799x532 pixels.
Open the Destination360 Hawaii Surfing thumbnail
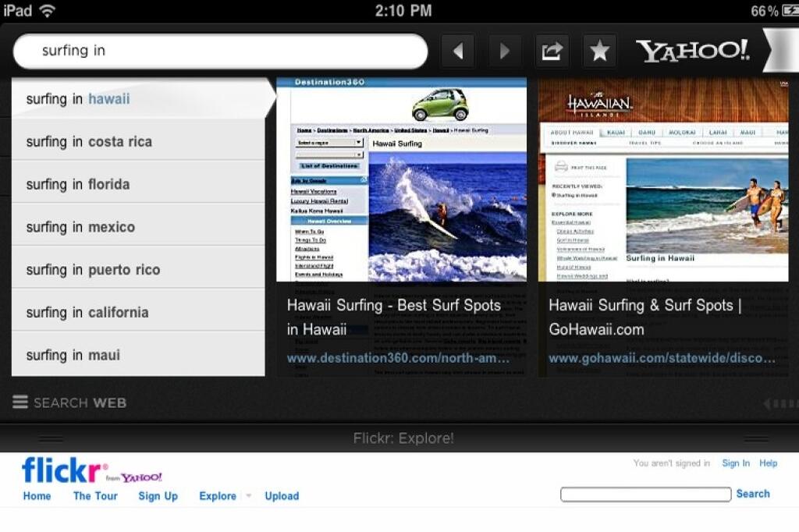coord(402,179)
